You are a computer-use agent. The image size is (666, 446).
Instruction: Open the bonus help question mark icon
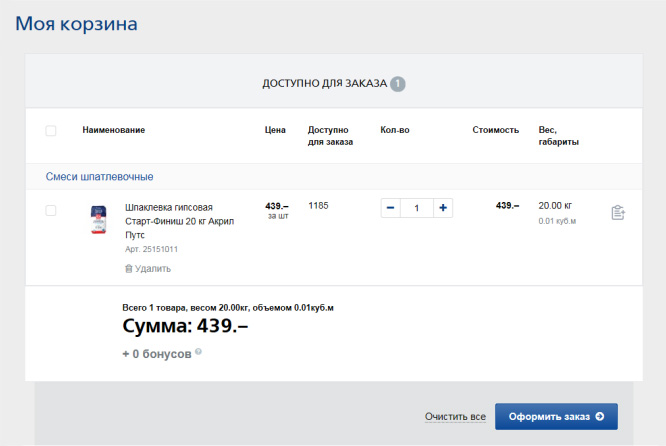(x=198, y=352)
